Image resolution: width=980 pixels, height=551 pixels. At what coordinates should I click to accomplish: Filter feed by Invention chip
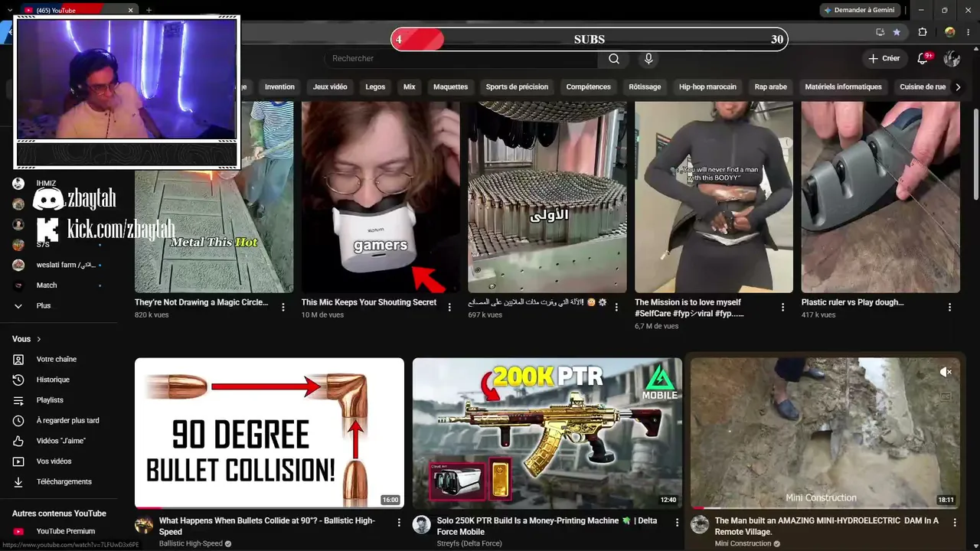(279, 87)
